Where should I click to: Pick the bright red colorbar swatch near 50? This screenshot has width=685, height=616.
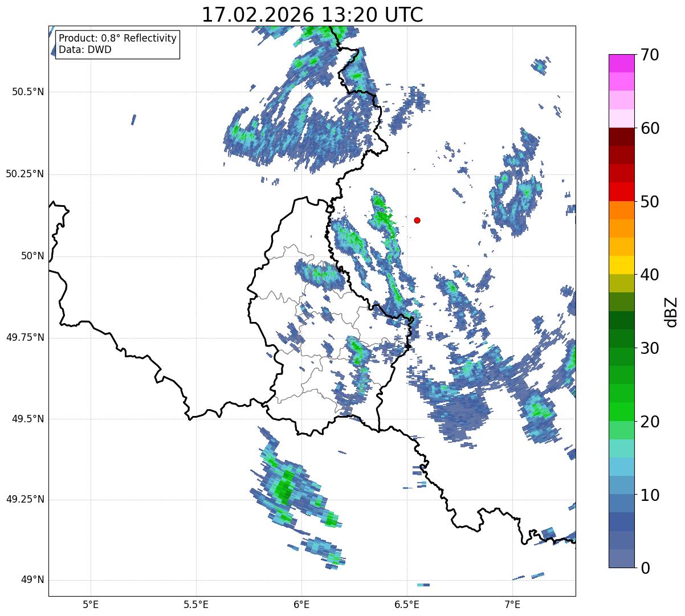click(x=621, y=191)
